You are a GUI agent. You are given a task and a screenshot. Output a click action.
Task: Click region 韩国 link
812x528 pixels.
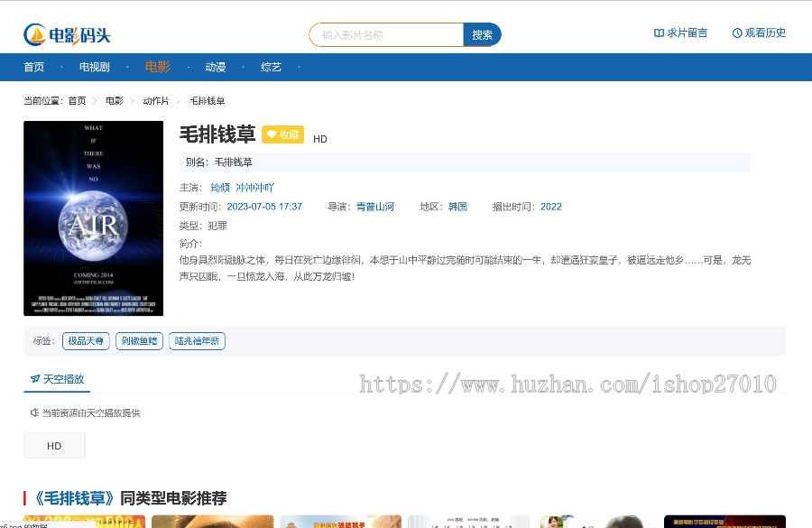tap(457, 207)
